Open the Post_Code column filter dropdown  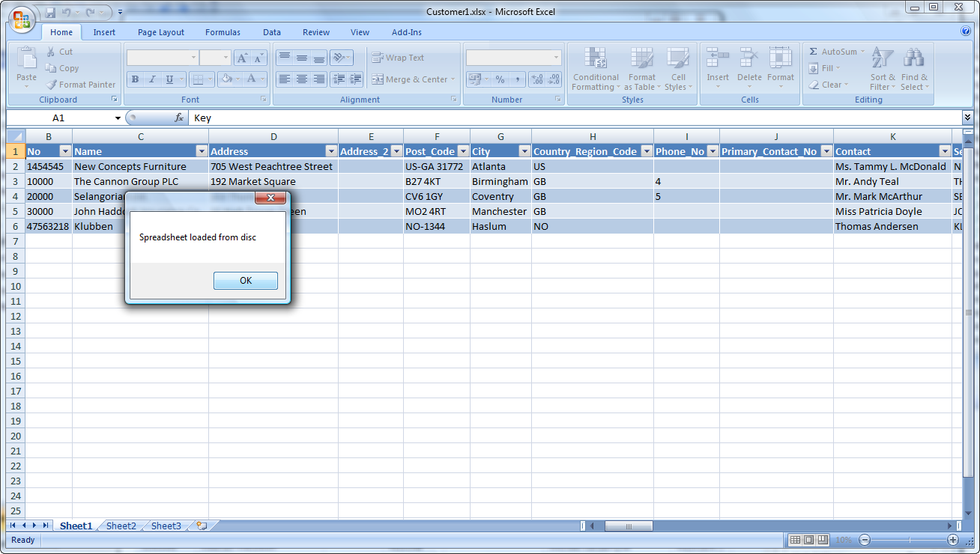(463, 151)
